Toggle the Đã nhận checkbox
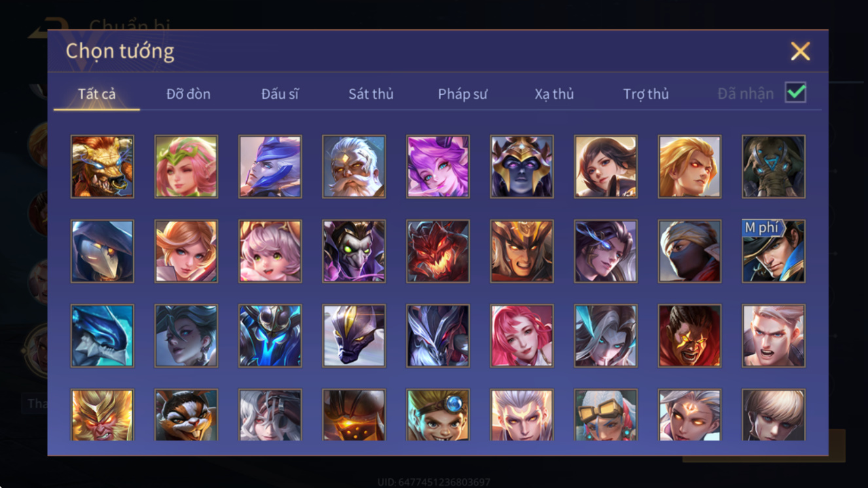The height and width of the screenshot is (488, 868). 795,93
